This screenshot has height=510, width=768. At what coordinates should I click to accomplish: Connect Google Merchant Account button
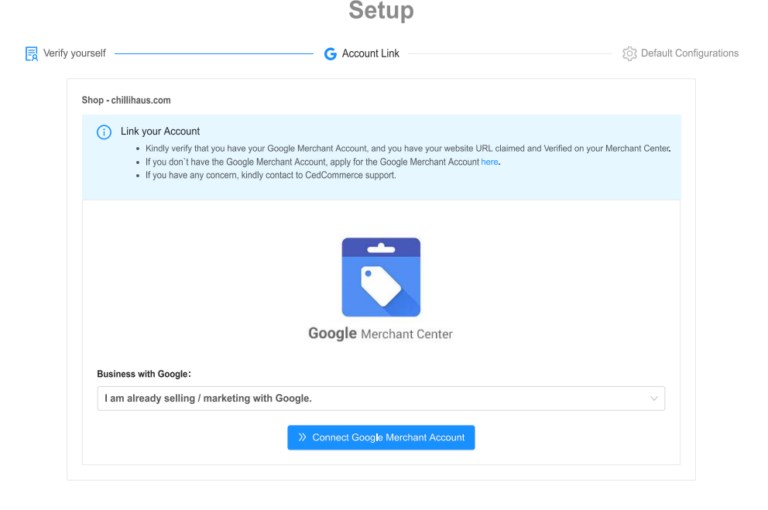tap(381, 437)
